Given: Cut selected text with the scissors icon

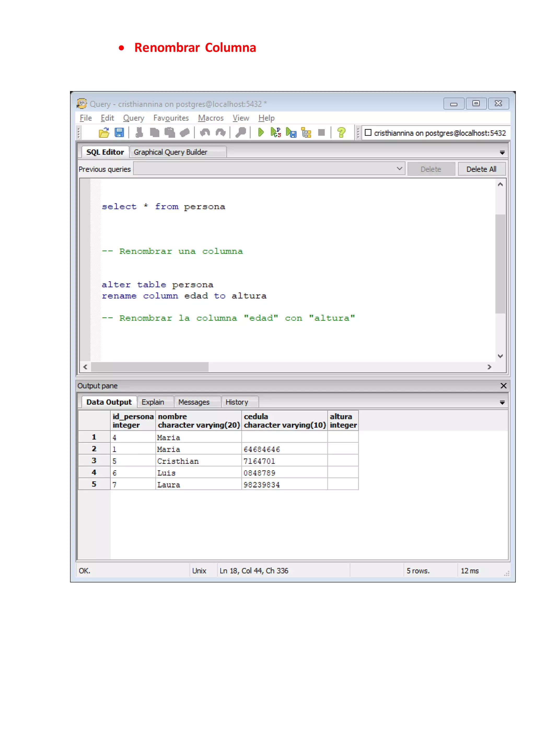Looking at the screenshot, I should [x=139, y=133].
